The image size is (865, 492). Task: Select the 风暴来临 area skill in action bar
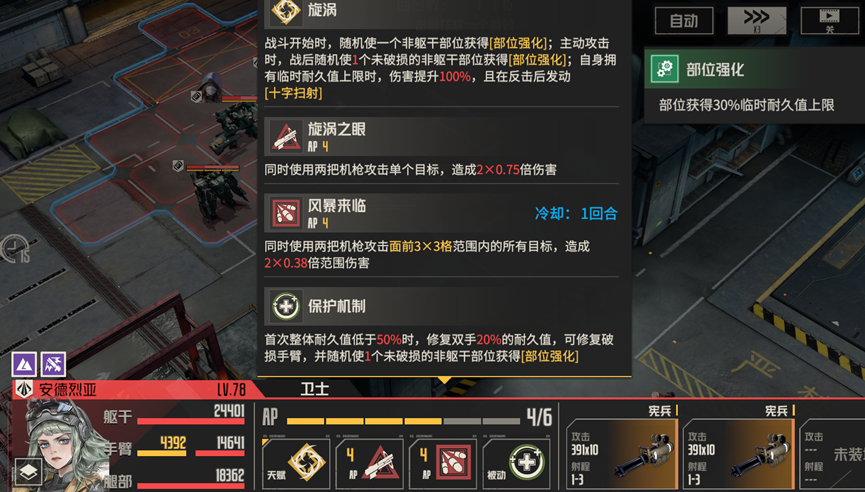tap(442, 464)
